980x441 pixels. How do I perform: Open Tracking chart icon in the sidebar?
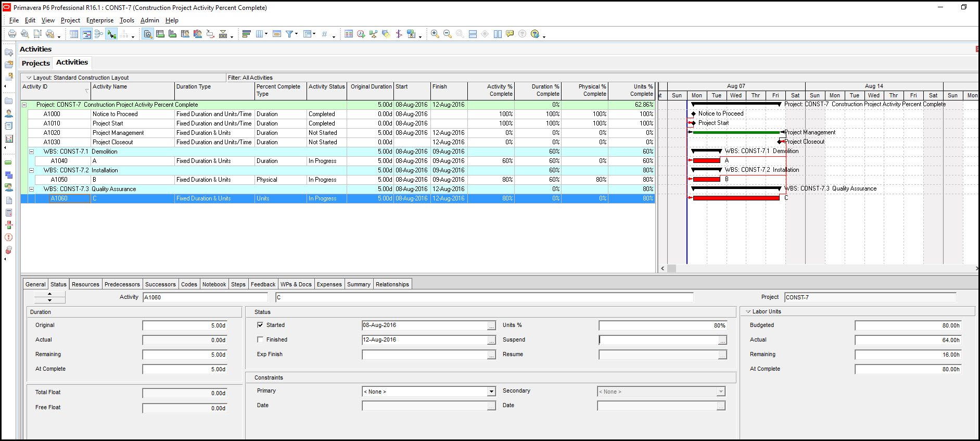[9, 139]
